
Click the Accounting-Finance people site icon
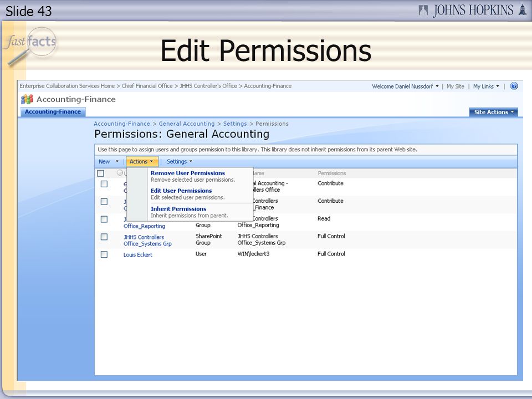(x=27, y=99)
